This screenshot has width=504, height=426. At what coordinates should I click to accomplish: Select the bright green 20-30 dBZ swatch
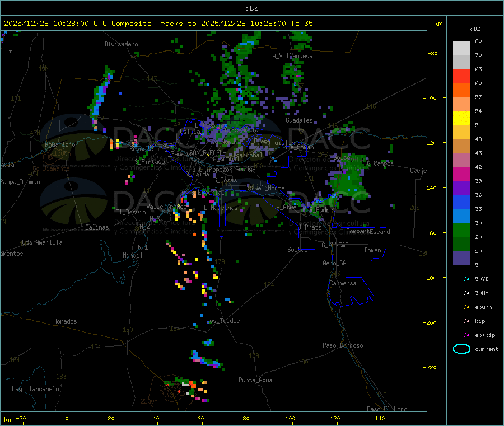coord(461,230)
